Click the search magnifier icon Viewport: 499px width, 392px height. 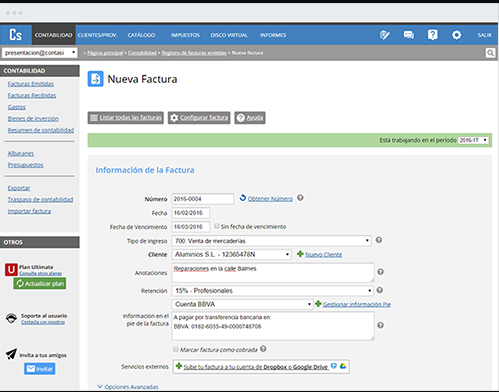(490, 53)
